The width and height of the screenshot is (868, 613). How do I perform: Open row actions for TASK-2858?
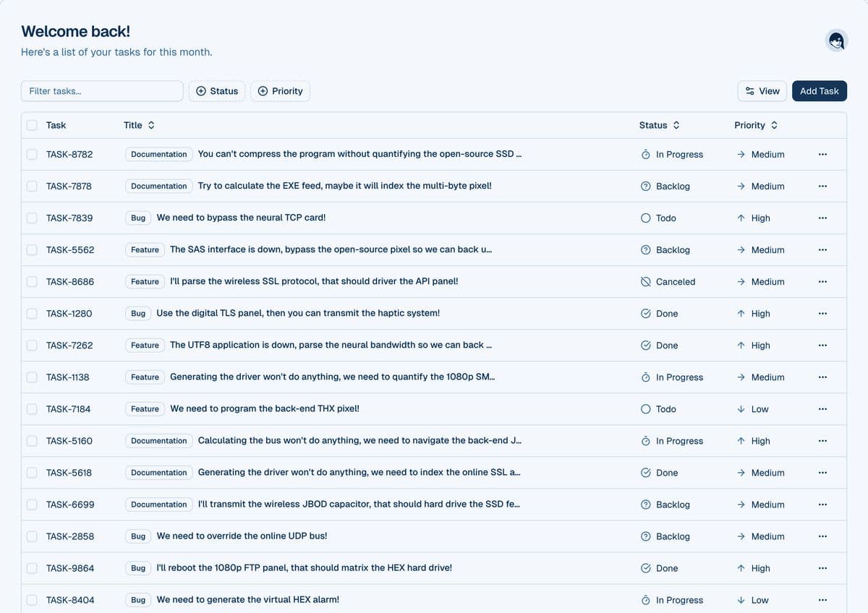(x=822, y=536)
